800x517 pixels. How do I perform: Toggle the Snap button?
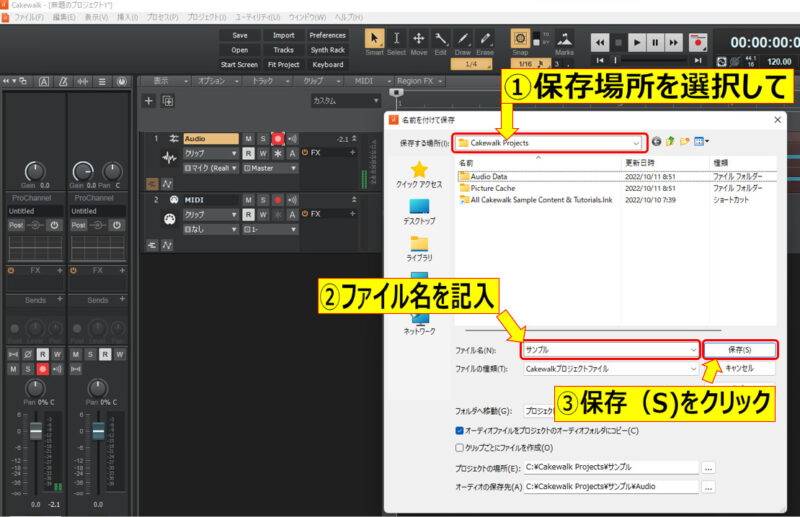coord(520,39)
